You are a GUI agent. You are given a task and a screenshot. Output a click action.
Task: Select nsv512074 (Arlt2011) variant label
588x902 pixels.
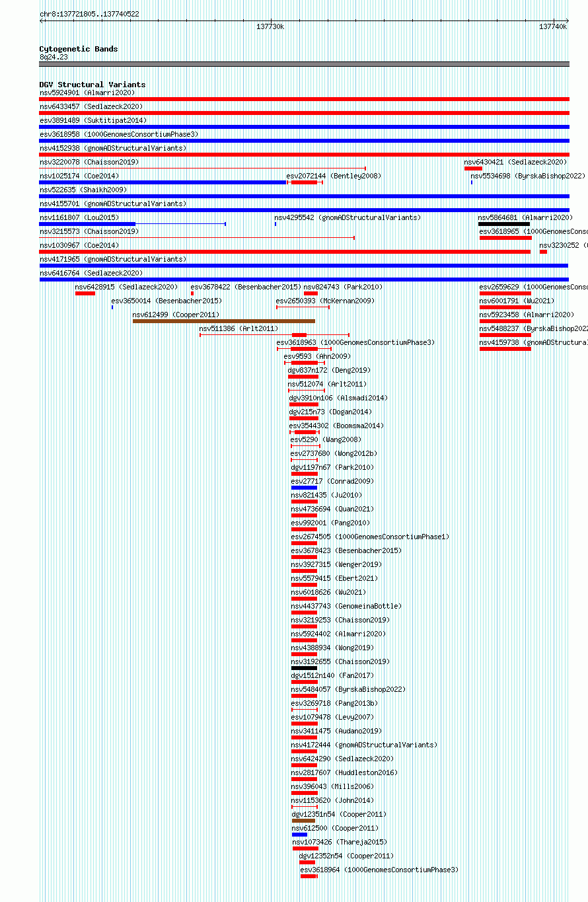pos(327,384)
